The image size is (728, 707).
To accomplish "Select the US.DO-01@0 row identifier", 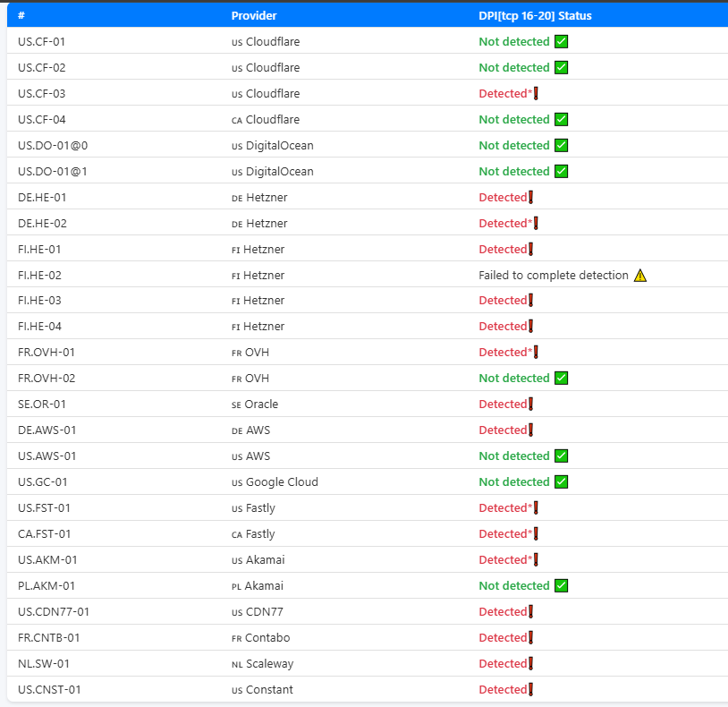I will (53, 146).
